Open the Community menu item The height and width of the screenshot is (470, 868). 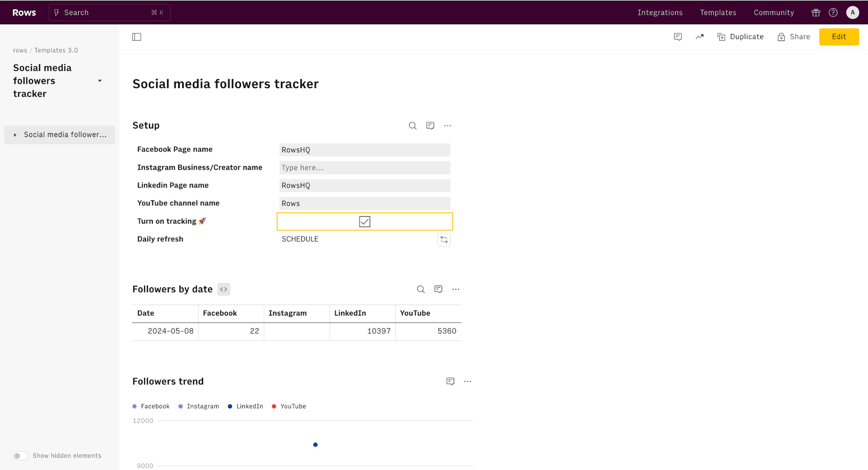coord(775,12)
